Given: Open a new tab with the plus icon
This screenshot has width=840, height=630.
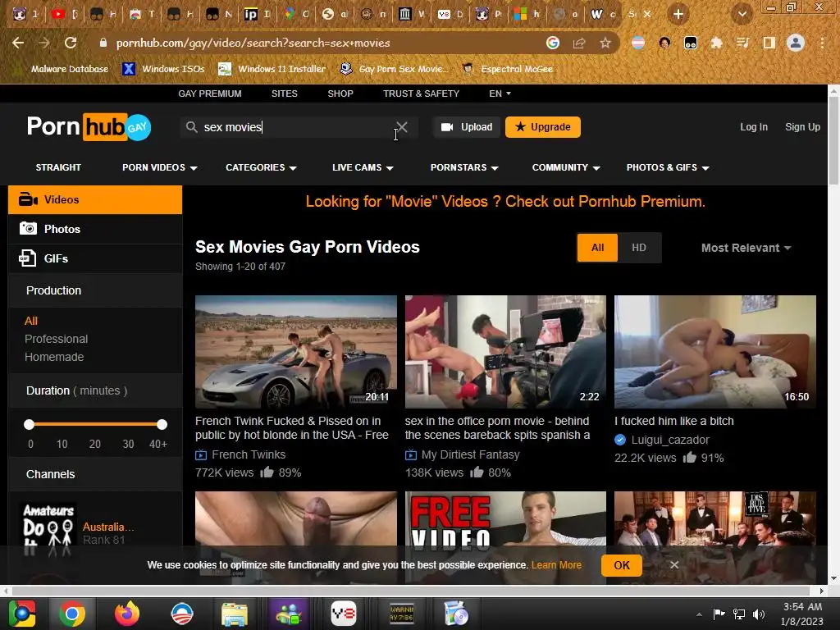Looking at the screenshot, I should 678,15.
